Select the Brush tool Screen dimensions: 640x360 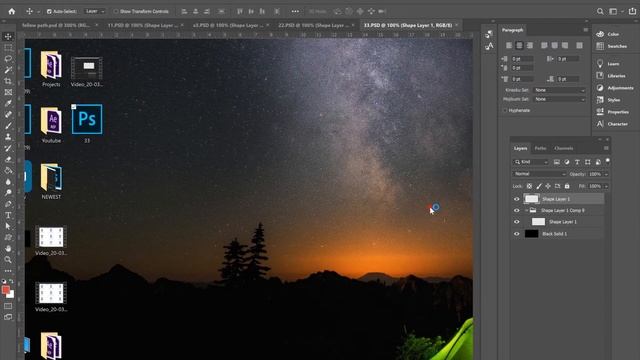pyautogui.click(x=8, y=126)
